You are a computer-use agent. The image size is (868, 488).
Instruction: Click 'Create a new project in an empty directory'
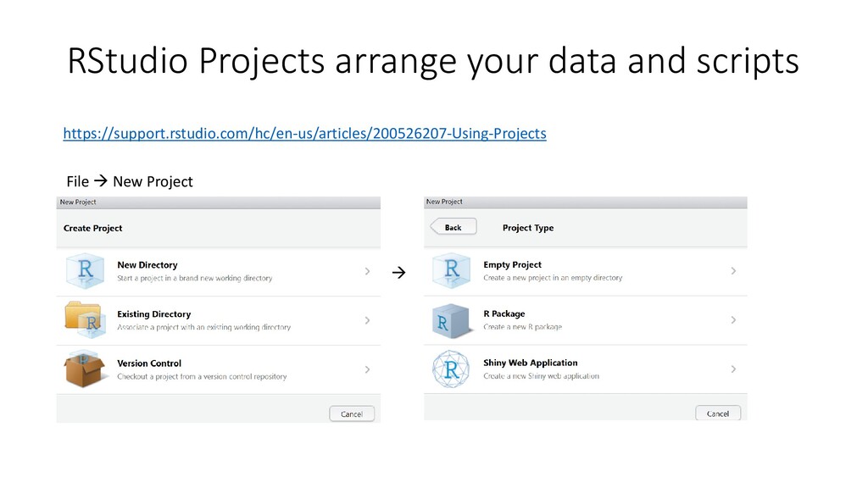pyautogui.click(x=553, y=278)
